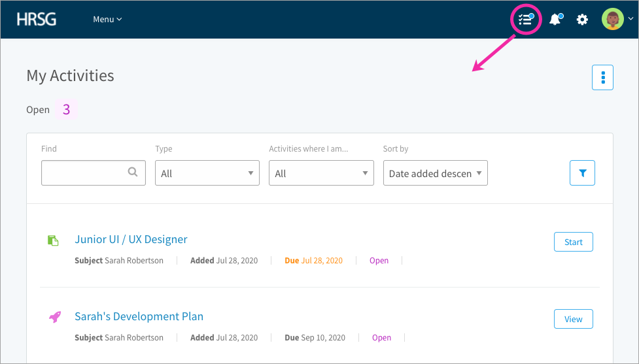Expand the Type dropdown

coord(207,173)
